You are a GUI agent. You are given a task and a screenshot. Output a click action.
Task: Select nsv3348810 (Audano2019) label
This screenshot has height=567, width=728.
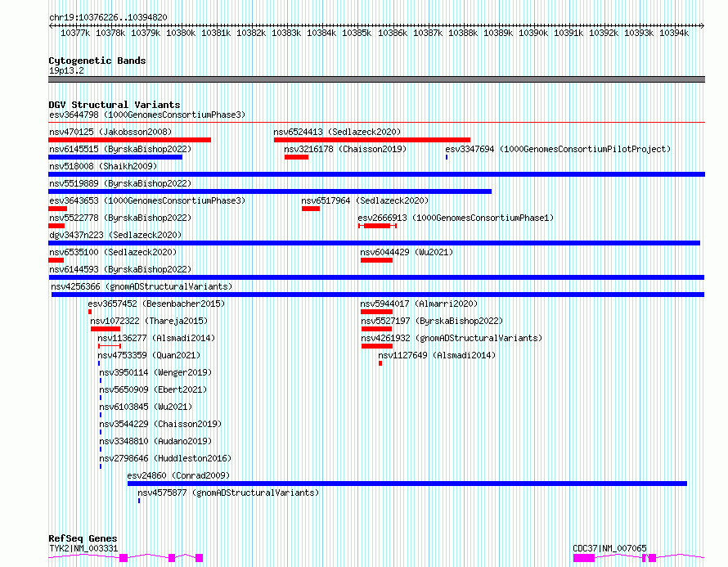[155, 441]
